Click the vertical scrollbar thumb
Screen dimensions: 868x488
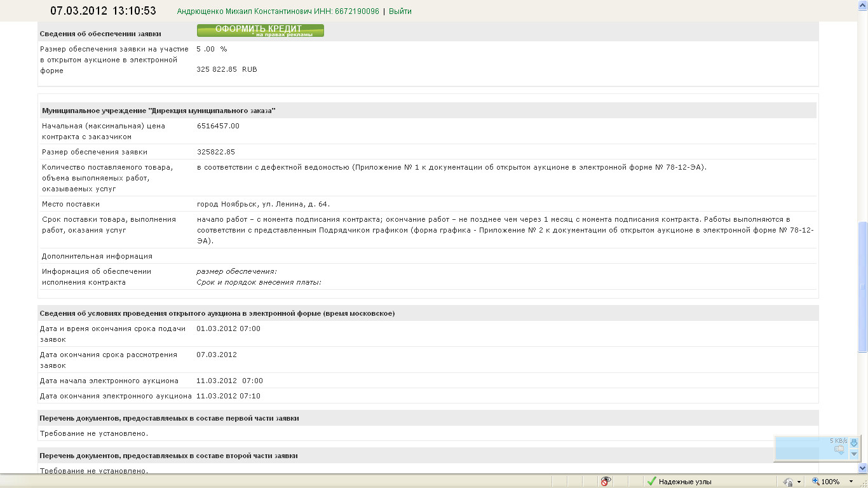point(862,286)
